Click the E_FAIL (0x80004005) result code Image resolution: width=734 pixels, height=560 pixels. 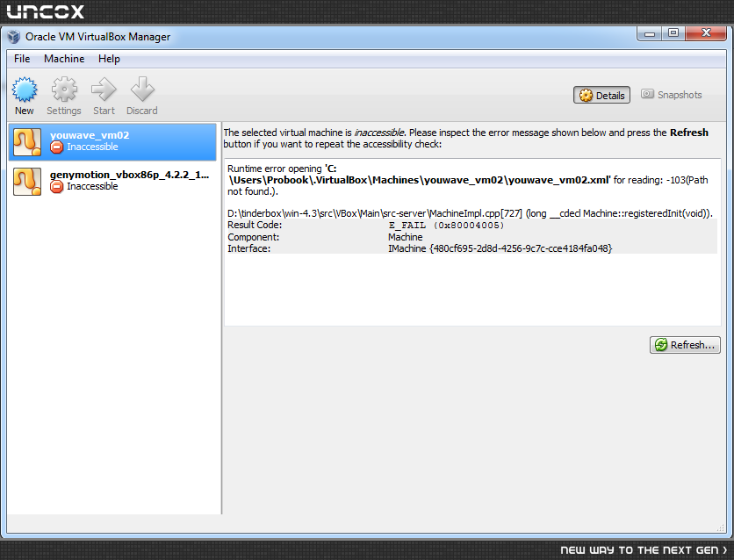coord(446,226)
